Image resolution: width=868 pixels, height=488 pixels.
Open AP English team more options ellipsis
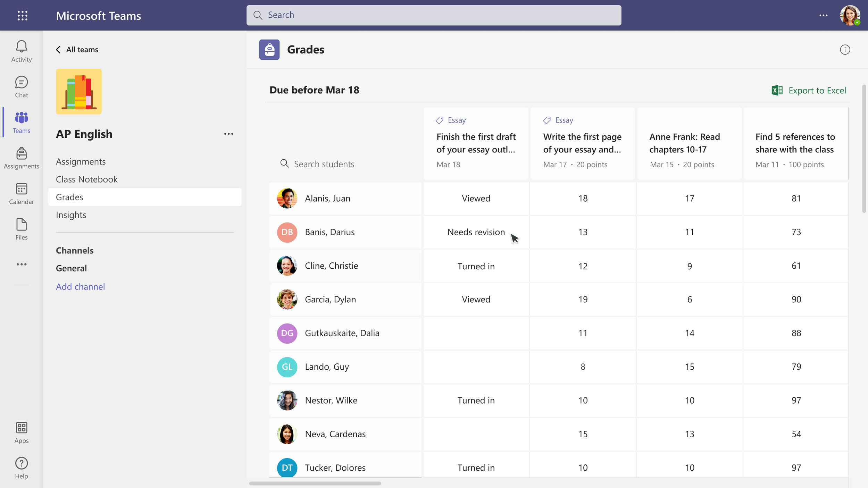click(228, 134)
